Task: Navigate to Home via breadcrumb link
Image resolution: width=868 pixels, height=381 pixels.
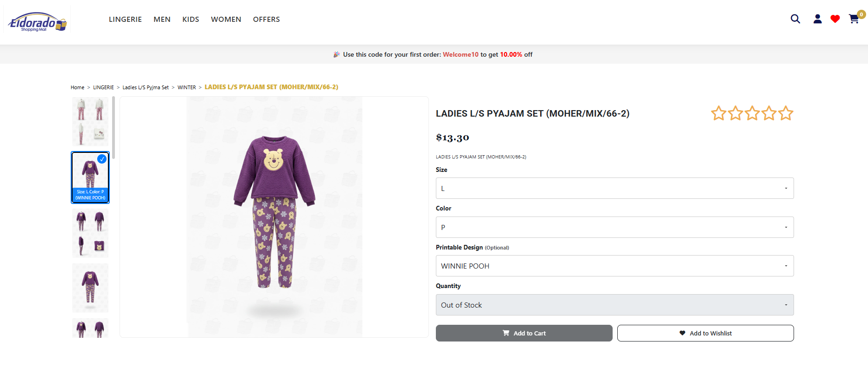Action: point(77,87)
